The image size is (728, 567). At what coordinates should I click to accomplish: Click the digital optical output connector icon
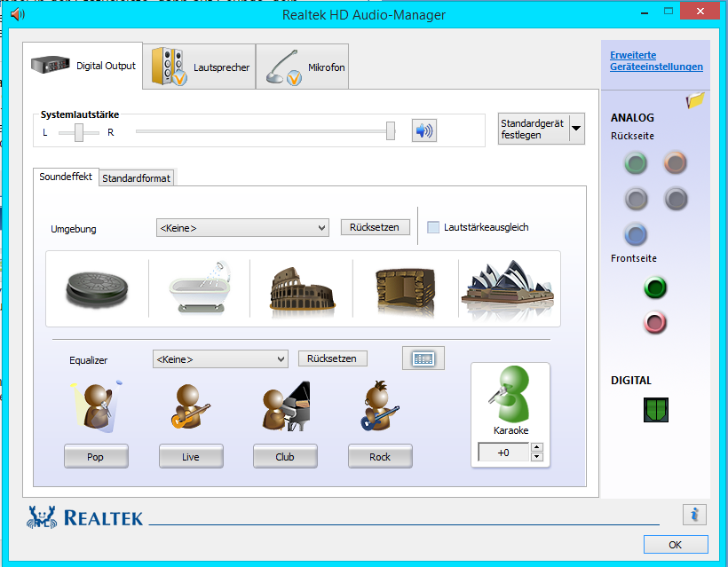[655, 410]
